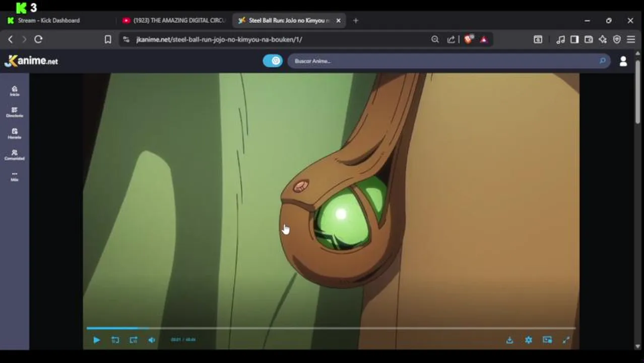644x363 pixels.
Task: Expand the Más sidebar menu
Action: [x=15, y=176]
